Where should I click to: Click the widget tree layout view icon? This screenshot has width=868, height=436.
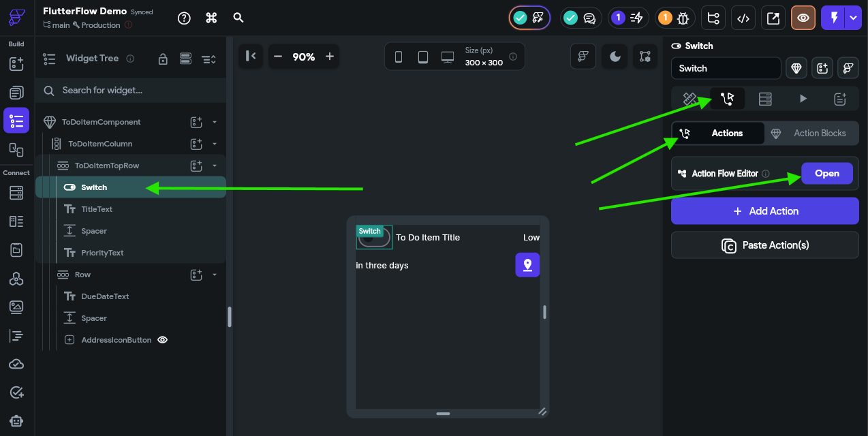pyautogui.click(x=185, y=59)
